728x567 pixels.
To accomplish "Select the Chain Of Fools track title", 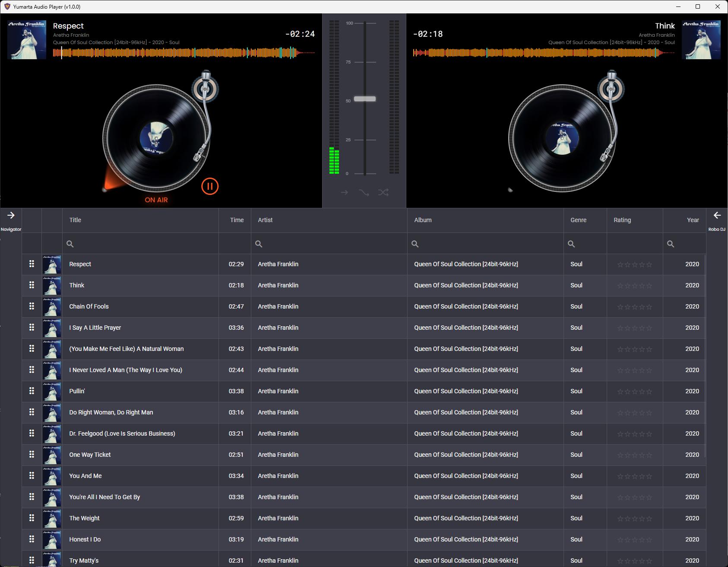I will pos(89,306).
